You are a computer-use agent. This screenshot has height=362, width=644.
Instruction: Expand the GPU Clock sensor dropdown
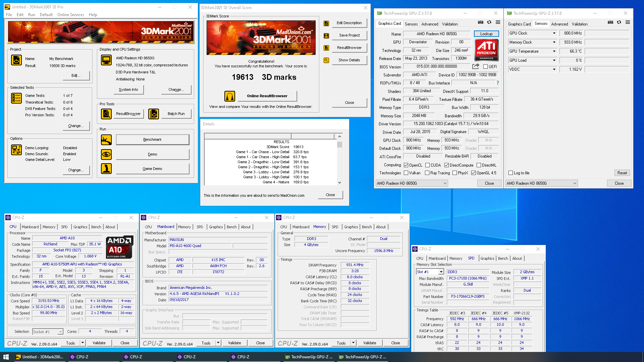click(x=554, y=33)
